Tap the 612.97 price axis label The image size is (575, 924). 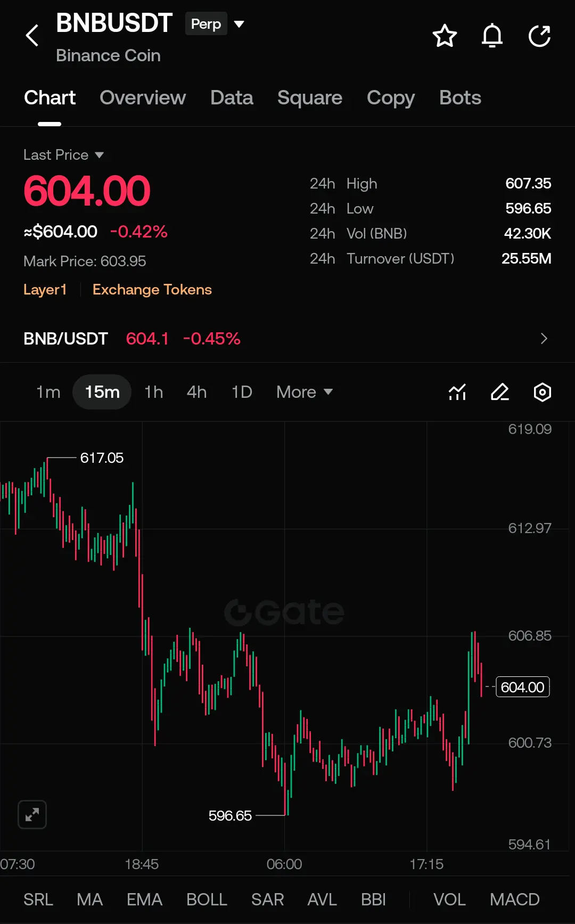coord(530,528)
